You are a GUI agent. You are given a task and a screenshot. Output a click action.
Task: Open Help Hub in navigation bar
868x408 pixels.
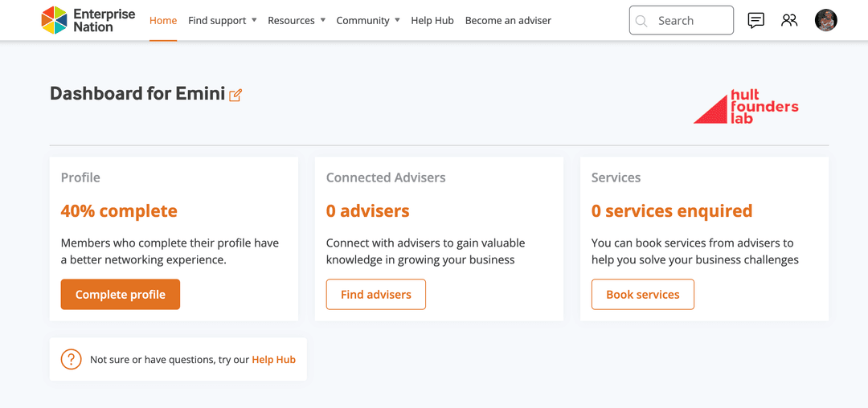[432, 21]
